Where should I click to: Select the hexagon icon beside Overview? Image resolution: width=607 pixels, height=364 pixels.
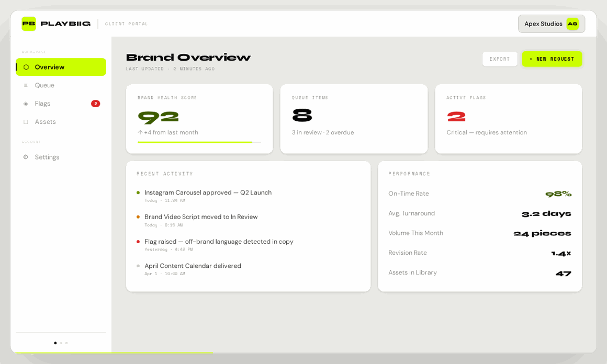coord(26,67)
